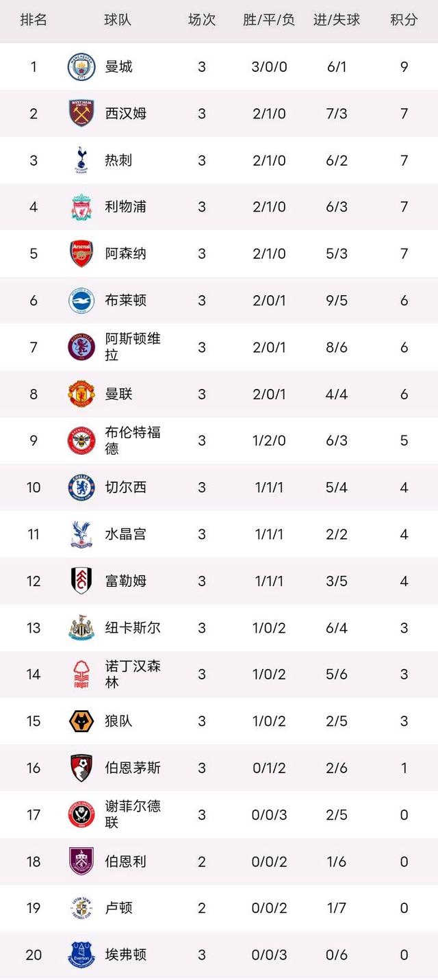Tap the Brighton club logo

pos(81,301)
